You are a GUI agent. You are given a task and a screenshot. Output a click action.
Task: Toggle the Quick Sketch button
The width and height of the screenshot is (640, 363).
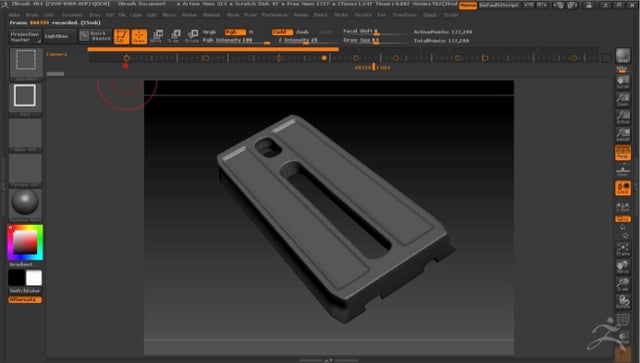click(95, 37)
